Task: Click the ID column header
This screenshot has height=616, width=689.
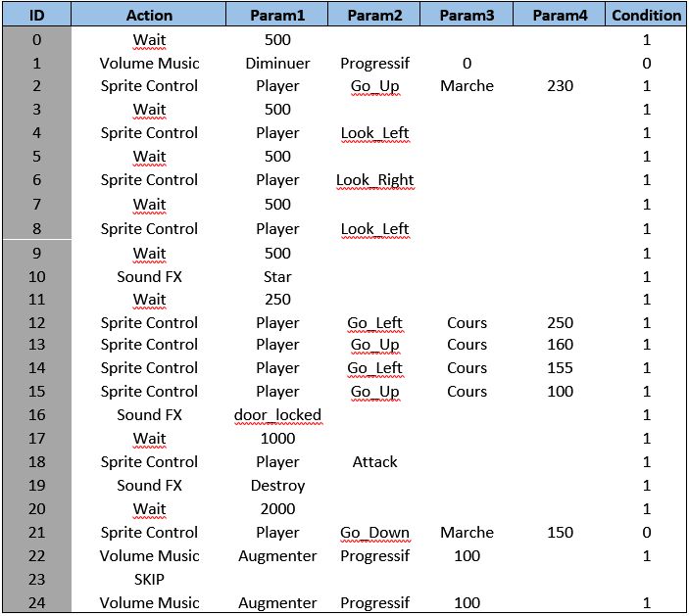Action: pyautogui.click(x=36, y=15)
